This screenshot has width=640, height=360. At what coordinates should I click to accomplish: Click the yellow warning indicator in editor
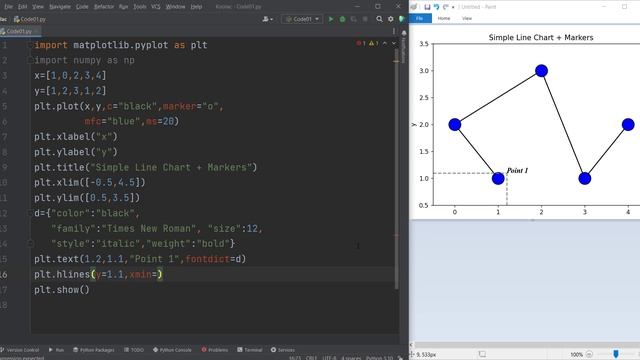[373, 43]
